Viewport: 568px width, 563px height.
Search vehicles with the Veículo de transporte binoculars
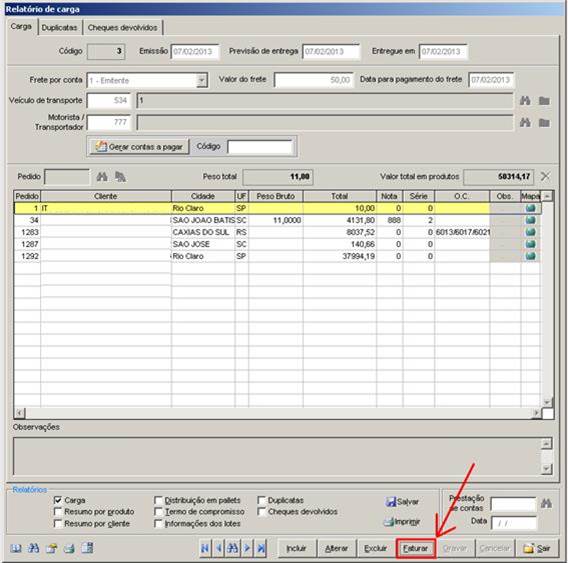coord(525,101)
